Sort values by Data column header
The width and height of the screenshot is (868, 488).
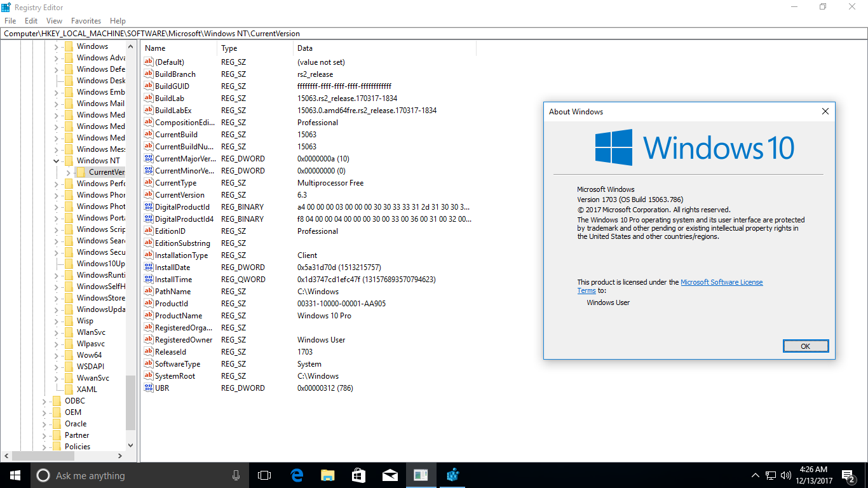pos(385,48)
